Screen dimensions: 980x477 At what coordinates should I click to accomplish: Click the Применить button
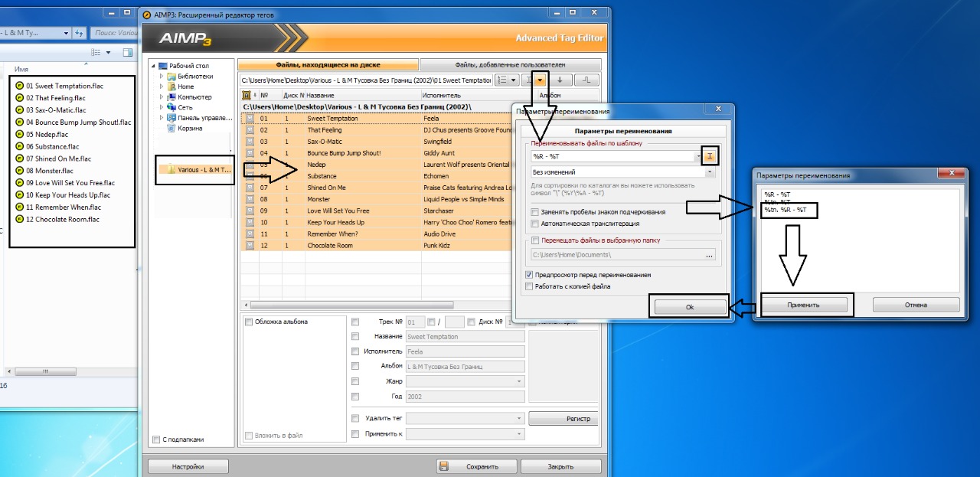tap(803, 305)
